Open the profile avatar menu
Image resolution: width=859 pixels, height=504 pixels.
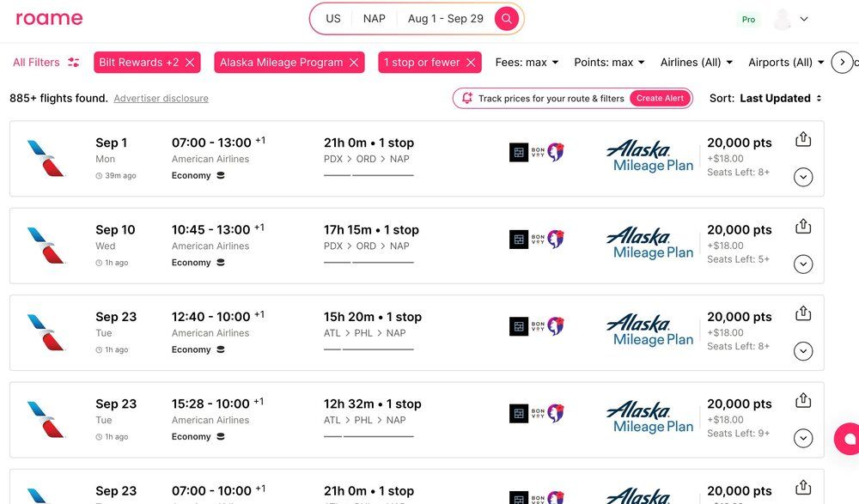(x=790, y=19)
